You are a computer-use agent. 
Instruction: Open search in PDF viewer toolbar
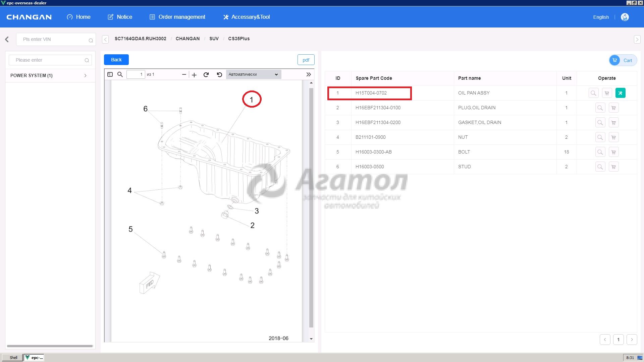tap(120, 74)
